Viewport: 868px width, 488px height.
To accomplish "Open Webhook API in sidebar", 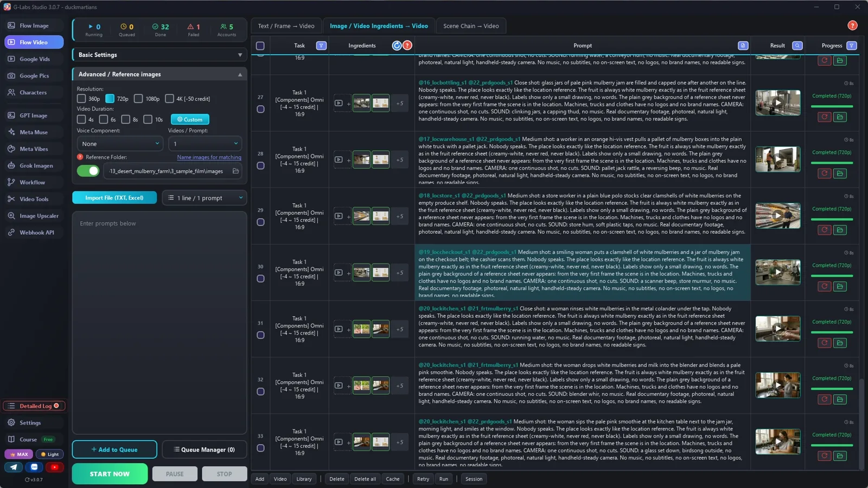I will pyautogui.click(x=34, y=233).
